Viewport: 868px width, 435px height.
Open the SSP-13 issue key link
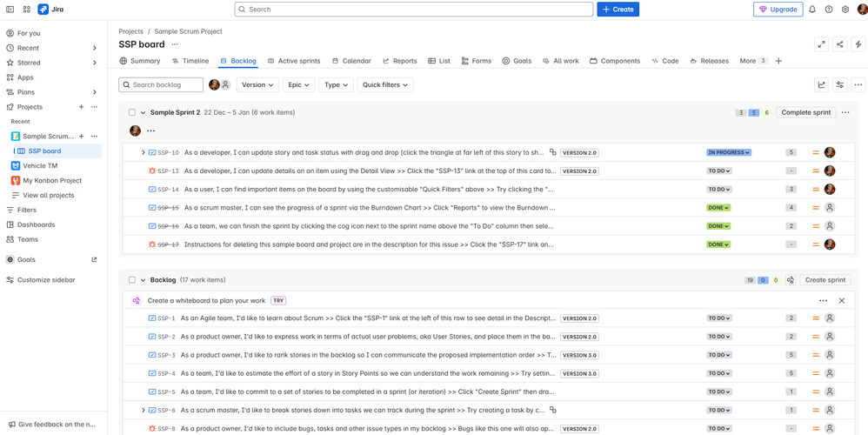pyautogui.click(x=168, y=171)
